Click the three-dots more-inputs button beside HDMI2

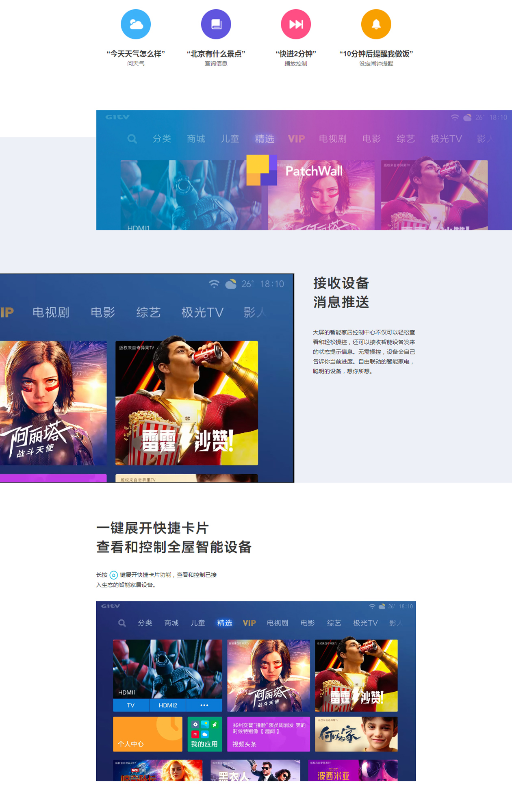point(204,705)
